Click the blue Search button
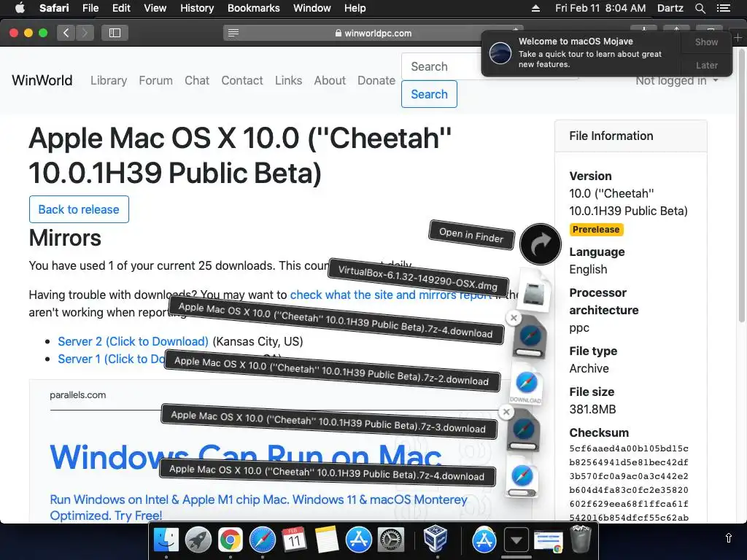The width and height of the screenshot is (747, 560). (429, 94)
